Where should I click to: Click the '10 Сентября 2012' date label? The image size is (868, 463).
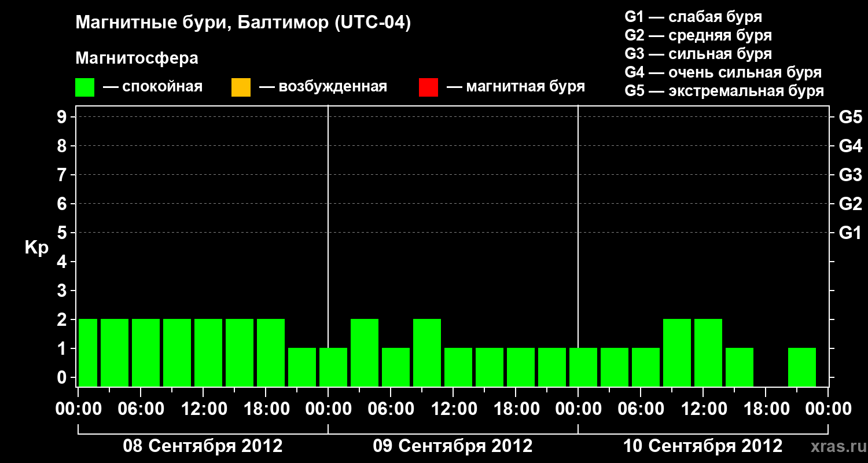click(703, 446)
